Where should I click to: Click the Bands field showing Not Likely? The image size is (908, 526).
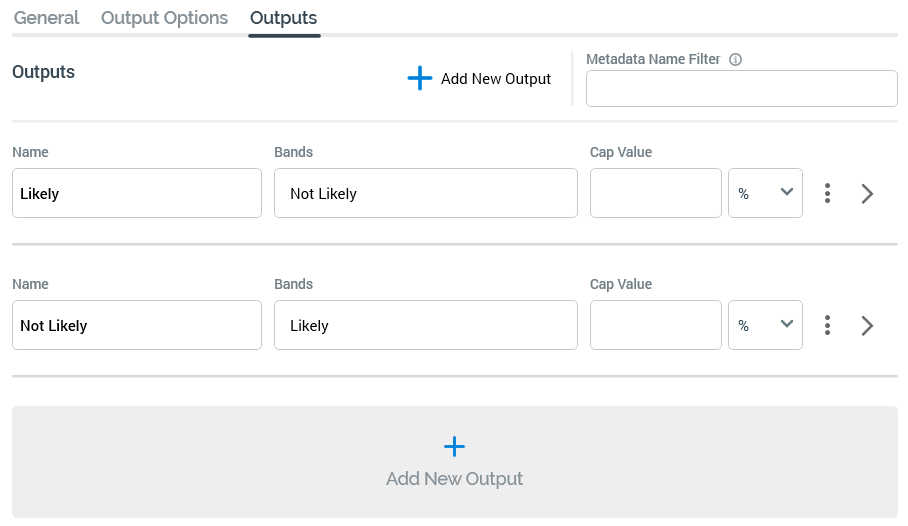(425, 193)
